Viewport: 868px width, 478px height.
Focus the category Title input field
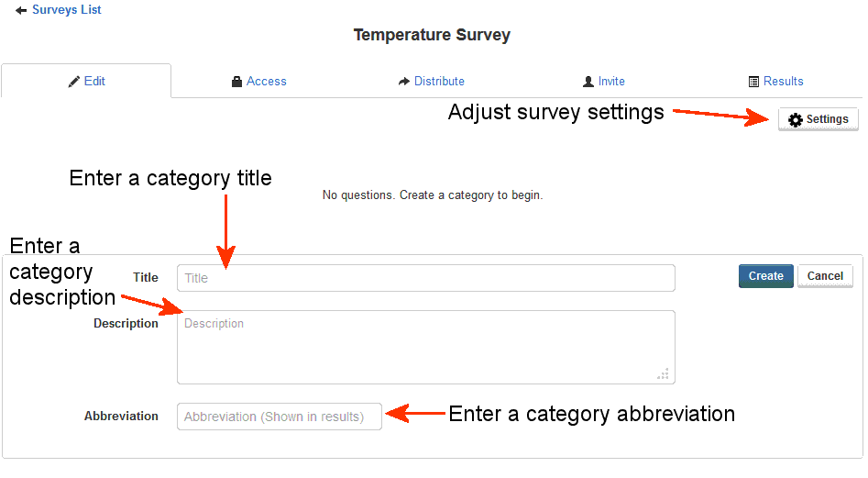425,278
